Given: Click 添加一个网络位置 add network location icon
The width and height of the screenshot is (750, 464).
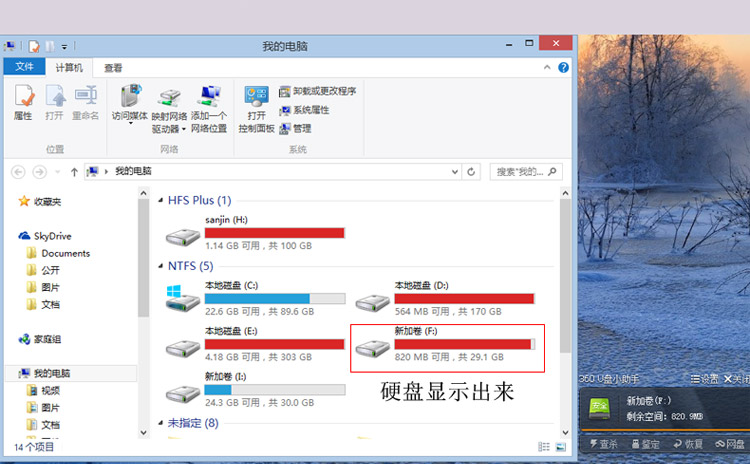Looking at the screenshot, I should pos(209,109).
